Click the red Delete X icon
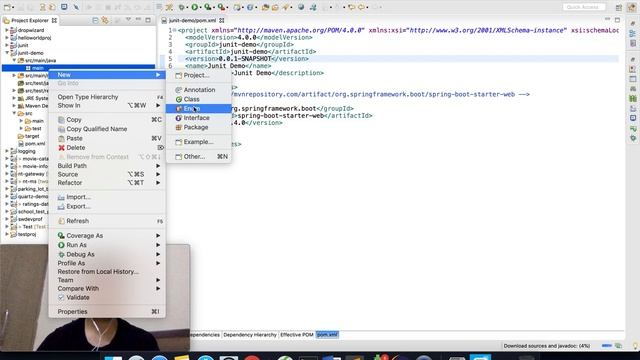 click(x=61, y=148)
